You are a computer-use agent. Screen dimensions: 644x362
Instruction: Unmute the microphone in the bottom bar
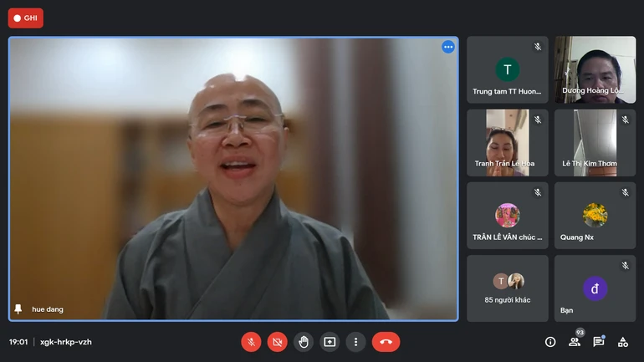coord(251,341)
